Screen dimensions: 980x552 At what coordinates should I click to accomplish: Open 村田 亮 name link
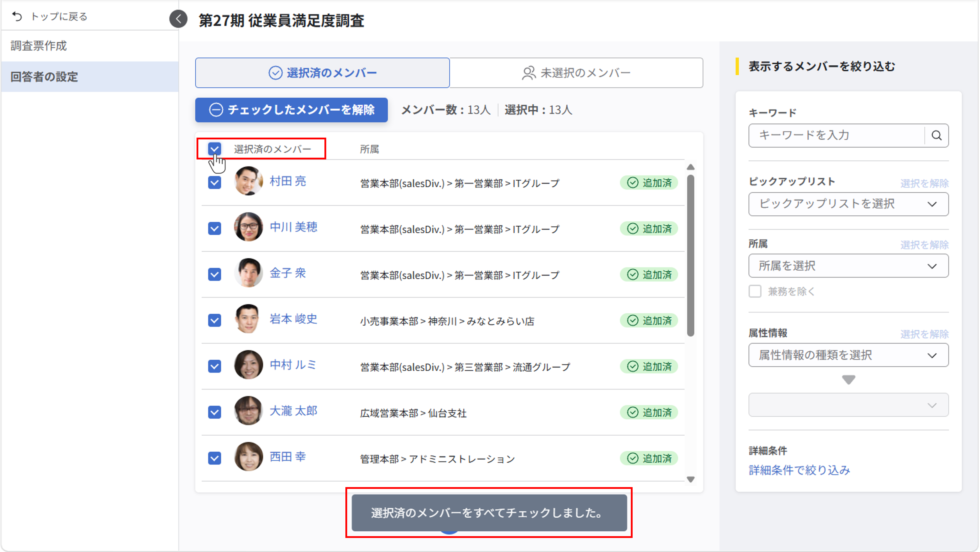(288, 181)
